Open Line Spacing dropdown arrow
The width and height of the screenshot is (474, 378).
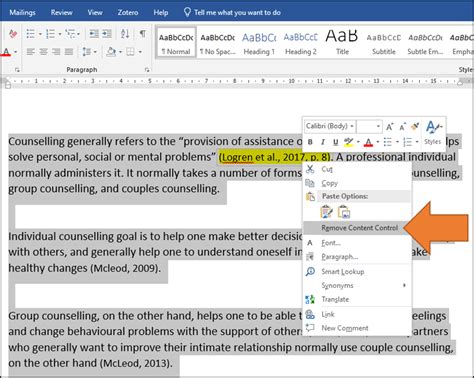click(x=95, y=52)
